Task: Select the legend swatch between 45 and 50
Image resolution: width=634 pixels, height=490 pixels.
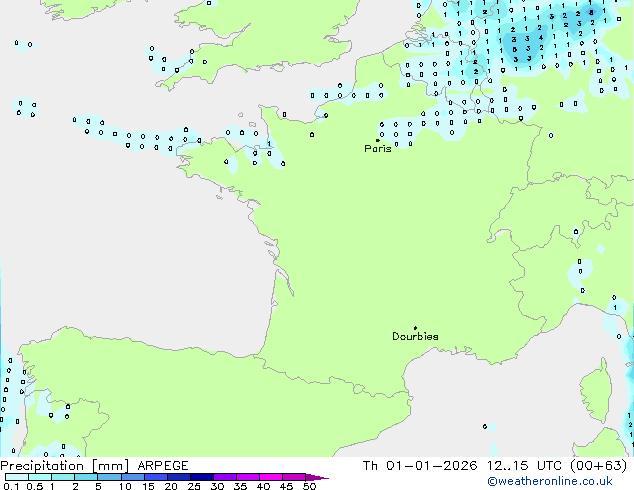Action: (x=294, y=477)
